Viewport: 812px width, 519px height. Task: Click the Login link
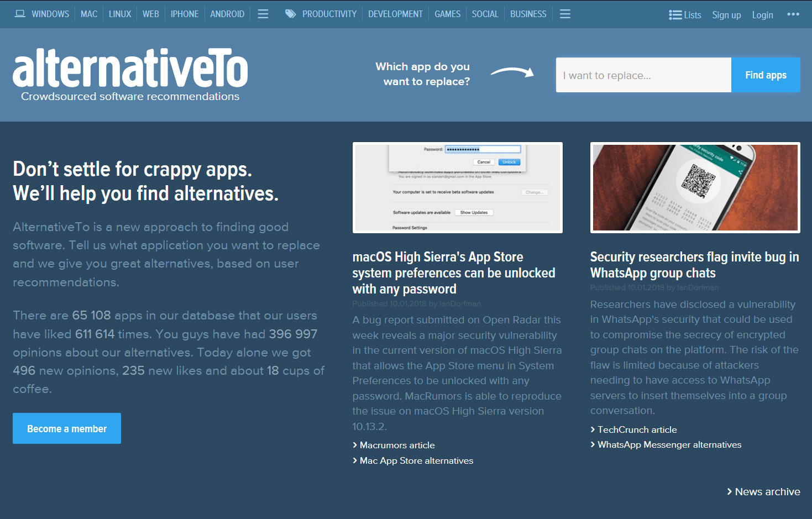762,15
